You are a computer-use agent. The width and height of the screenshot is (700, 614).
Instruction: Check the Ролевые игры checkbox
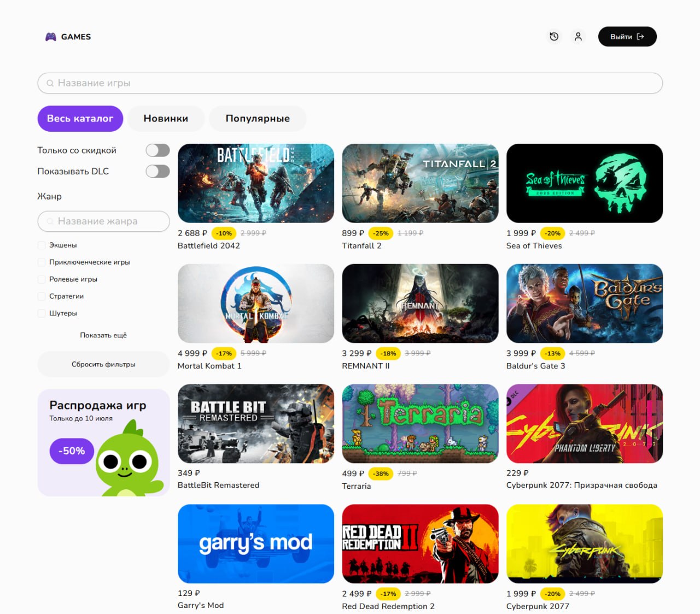tap(42, 279)
